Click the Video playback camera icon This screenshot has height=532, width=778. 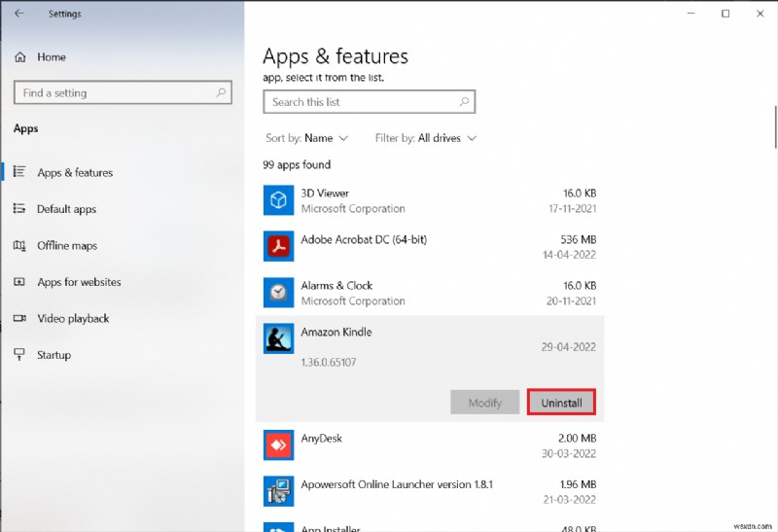[x=19, y=318]
